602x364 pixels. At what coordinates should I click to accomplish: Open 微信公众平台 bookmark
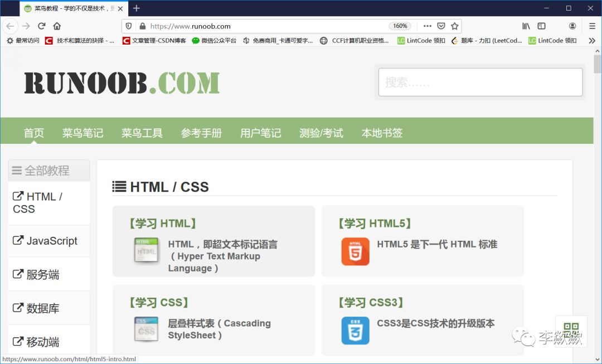(214, 41)
